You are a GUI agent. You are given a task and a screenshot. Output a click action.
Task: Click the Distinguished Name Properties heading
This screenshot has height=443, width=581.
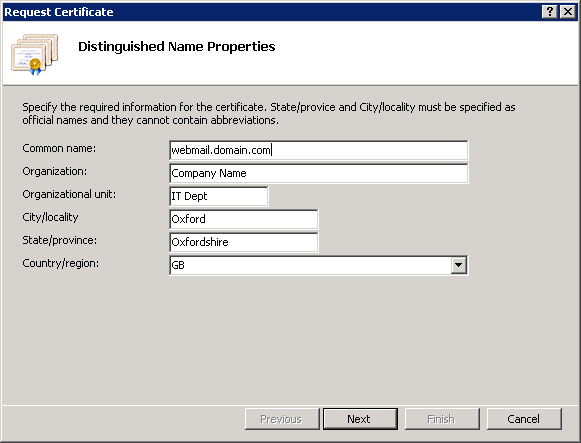(177, 47)
